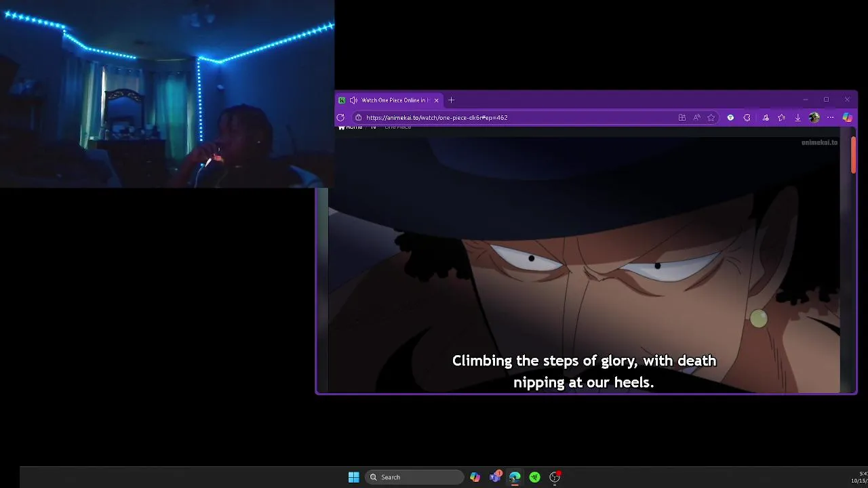Minimize the browser window
The image size is (868, 488).
805,100
